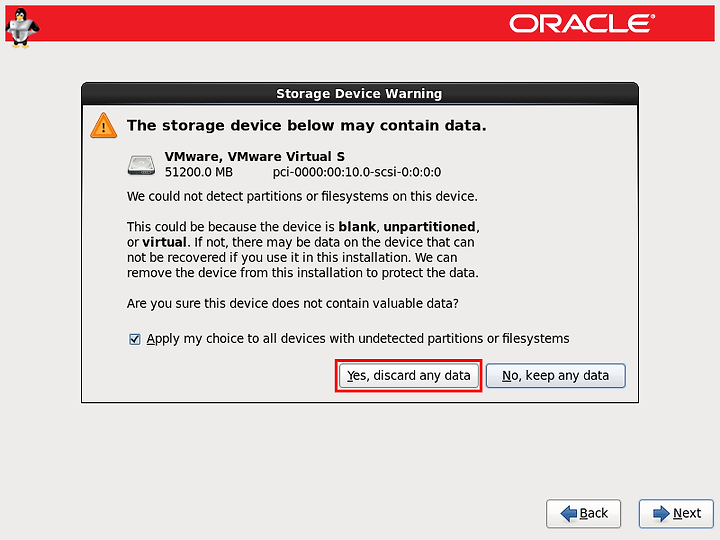
Task: Choose No, keep any data
Action: [x=556, y=376]
